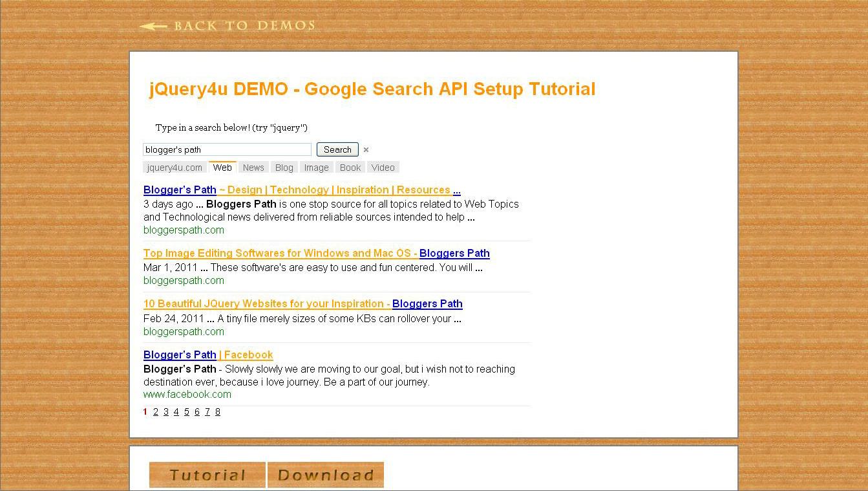The height and width of the screenshot is (491, 868).
Task: Go to results page 6
Action: (x=197, y=412)
